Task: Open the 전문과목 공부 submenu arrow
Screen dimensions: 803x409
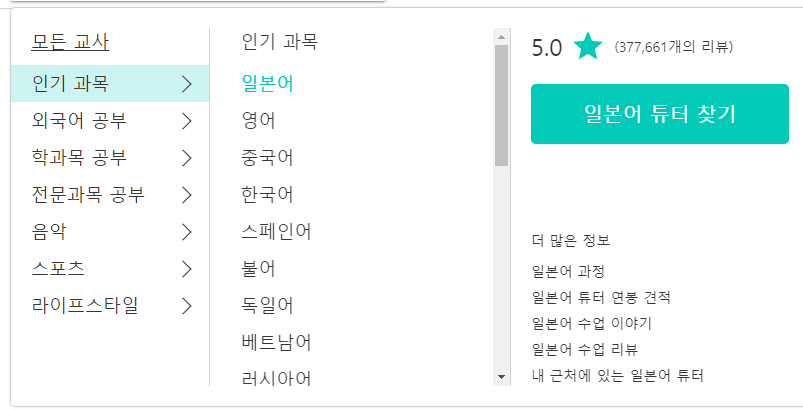Action: click(186, 194)
